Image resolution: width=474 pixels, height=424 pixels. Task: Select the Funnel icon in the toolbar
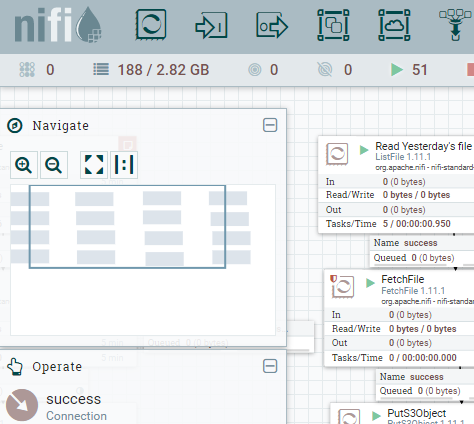[456, 25]
